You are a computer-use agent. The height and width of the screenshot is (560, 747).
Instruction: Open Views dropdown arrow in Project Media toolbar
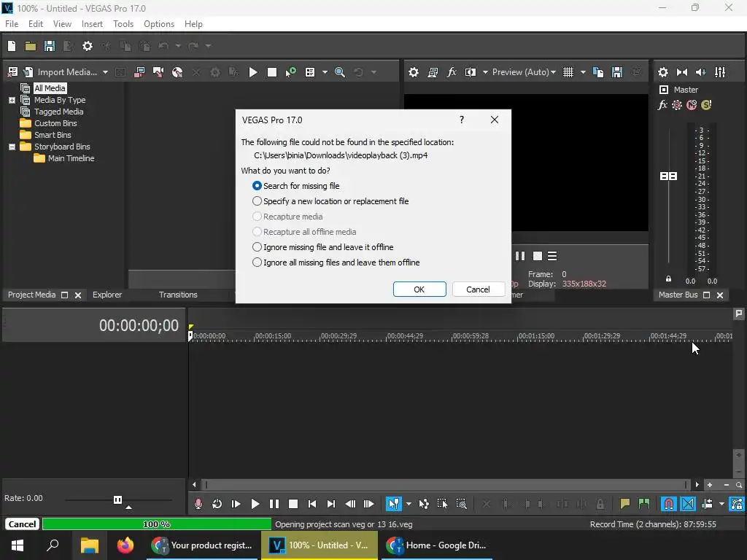coord(325,72)
